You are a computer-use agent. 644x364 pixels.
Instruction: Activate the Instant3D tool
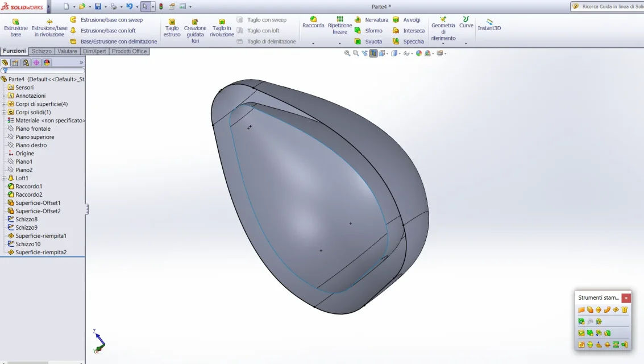[489, 24]
